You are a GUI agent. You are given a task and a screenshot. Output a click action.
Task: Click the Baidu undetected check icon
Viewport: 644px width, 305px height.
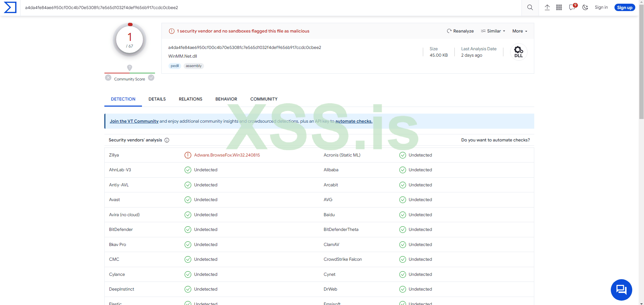[403, 215]
